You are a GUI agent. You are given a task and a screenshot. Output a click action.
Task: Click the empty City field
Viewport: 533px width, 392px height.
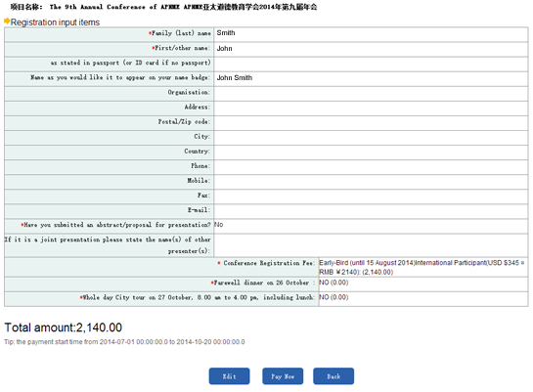[371, 138]
